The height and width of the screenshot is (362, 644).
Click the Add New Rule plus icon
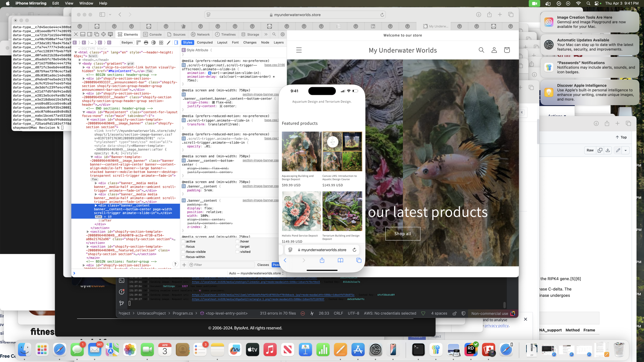coord(184,265)
